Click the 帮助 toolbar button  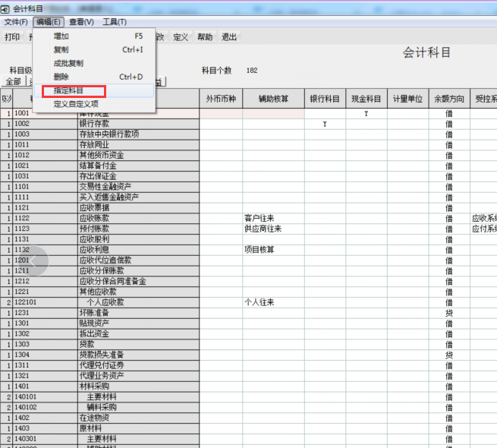pos(205,37)
